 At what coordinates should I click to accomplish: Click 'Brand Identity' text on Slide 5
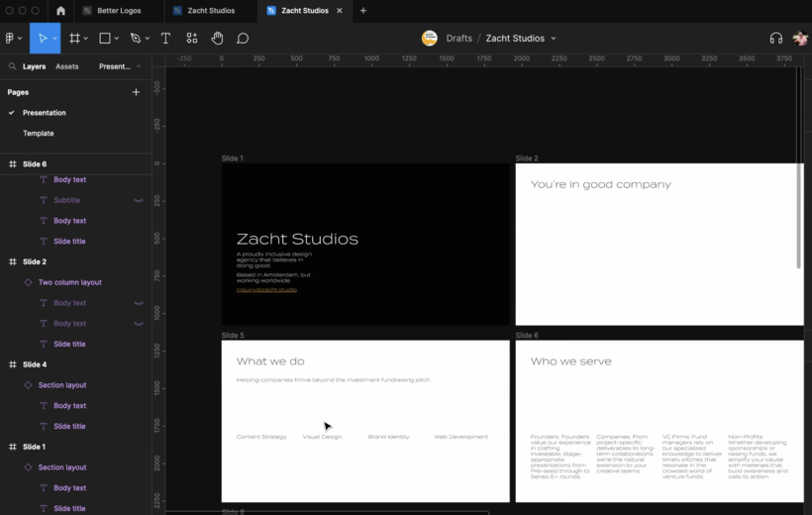tap(388, 437)
